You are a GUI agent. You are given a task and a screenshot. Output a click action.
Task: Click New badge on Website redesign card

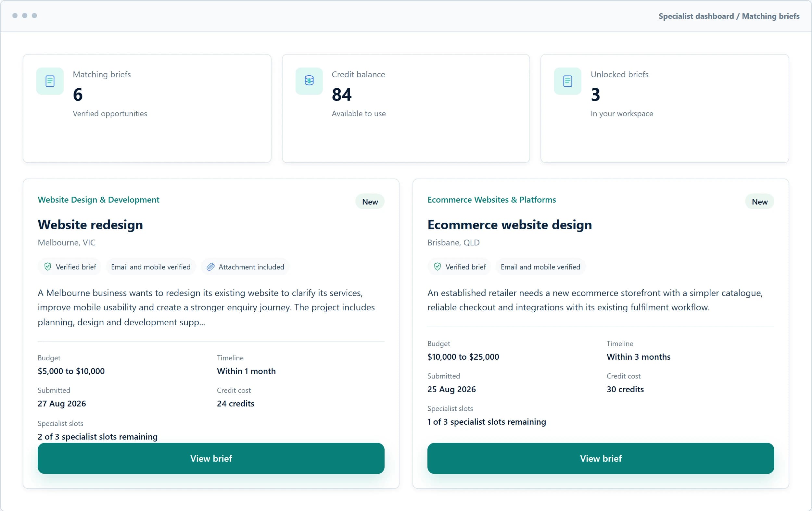point(370,202)
